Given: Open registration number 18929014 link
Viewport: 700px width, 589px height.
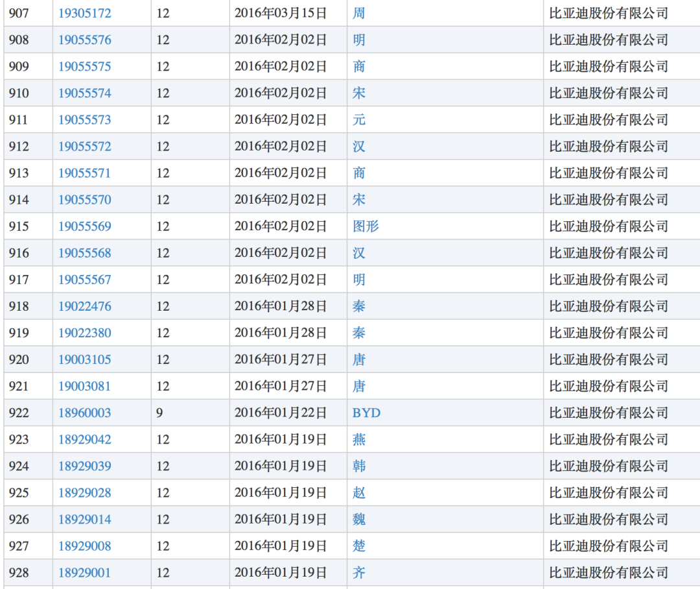Looking at the screenshot, I should (x=85, y=520).
